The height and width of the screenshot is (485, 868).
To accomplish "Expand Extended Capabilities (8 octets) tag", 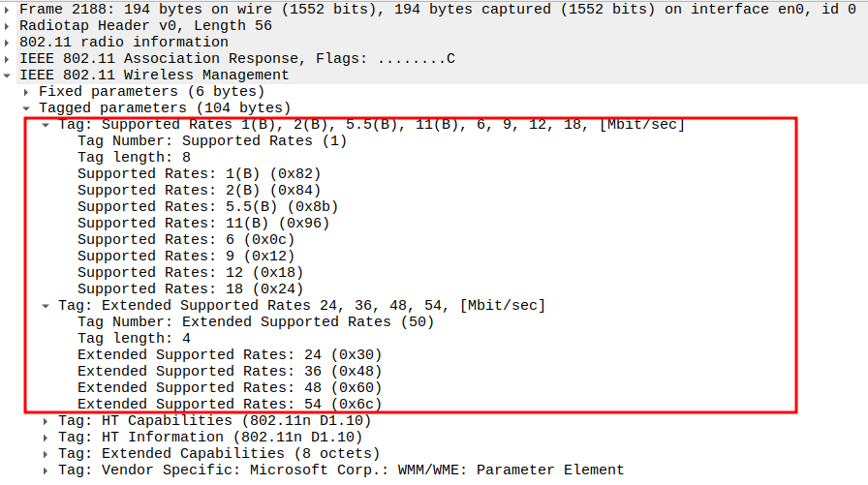I will (46, 454).
